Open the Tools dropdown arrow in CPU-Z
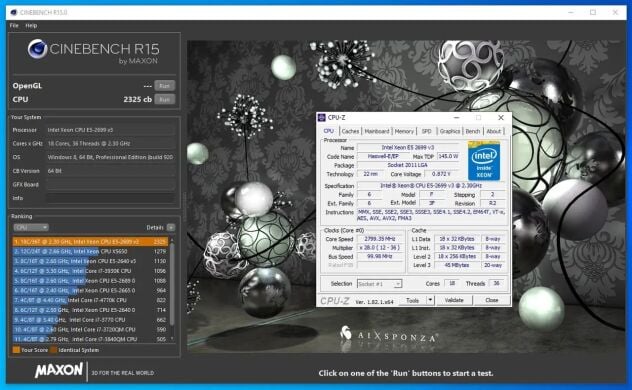This screenshot has height=390, width=632. (430, 301)
